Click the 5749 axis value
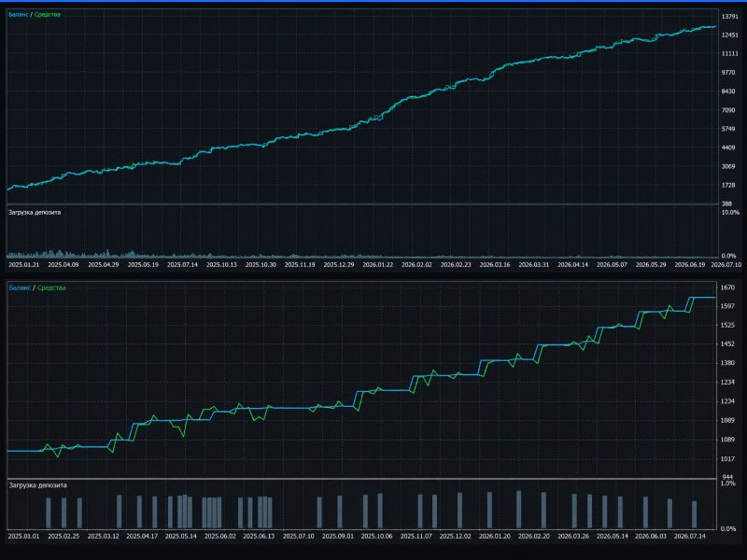Image resolution: width=747 pixels, height=560 pixels. [728, 129]
